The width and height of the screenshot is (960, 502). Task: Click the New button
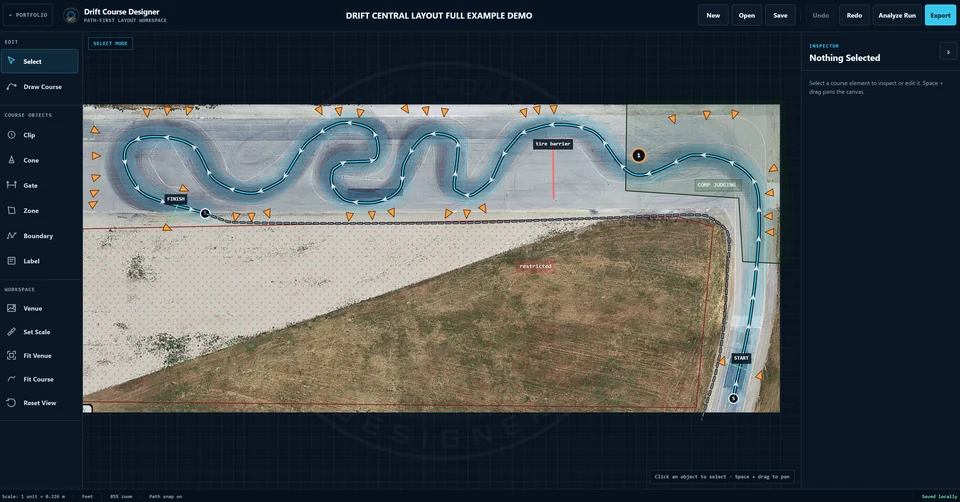[x=713, y=15]
